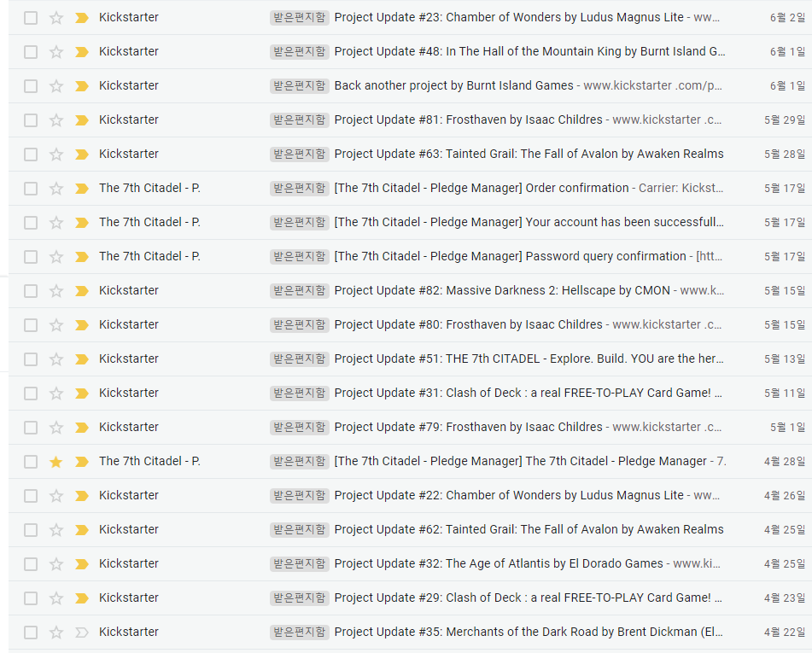Star the Project Update #32 Age of Atlantis email
812x653 pixels.
(56, 565)
